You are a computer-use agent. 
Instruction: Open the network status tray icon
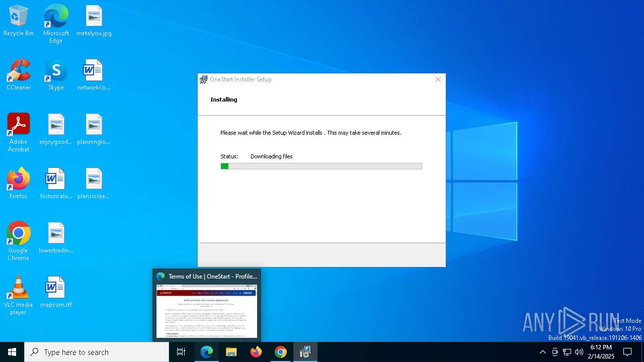[x=567, y=352]
